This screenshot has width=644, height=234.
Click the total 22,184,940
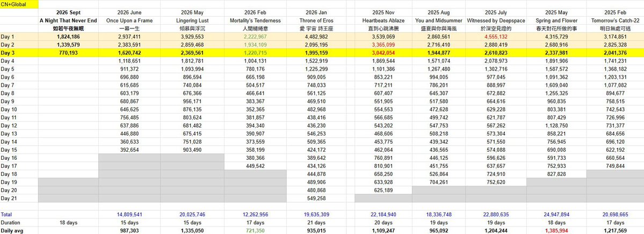click(x=383, y=215)
